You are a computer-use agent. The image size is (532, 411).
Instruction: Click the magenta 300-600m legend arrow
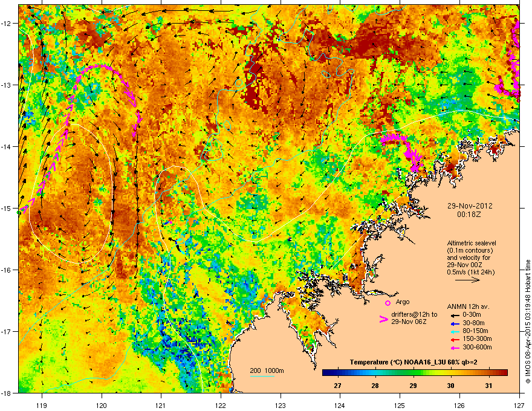(455, 348)
